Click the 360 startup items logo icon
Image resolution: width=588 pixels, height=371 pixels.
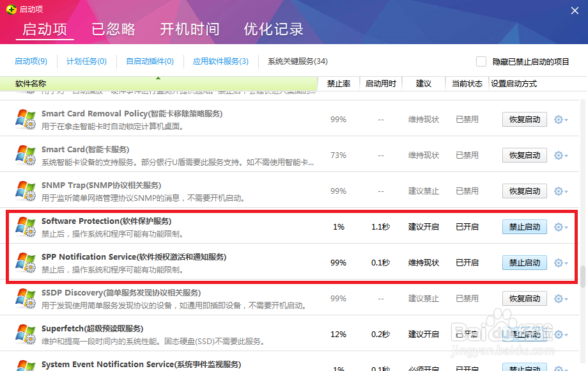(12, 10)
